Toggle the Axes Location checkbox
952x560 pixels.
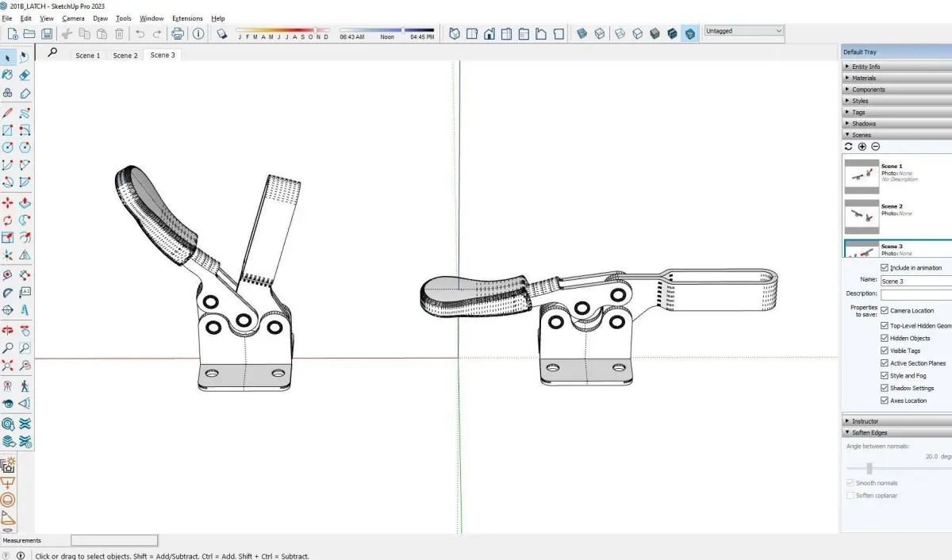click(885, 401)
